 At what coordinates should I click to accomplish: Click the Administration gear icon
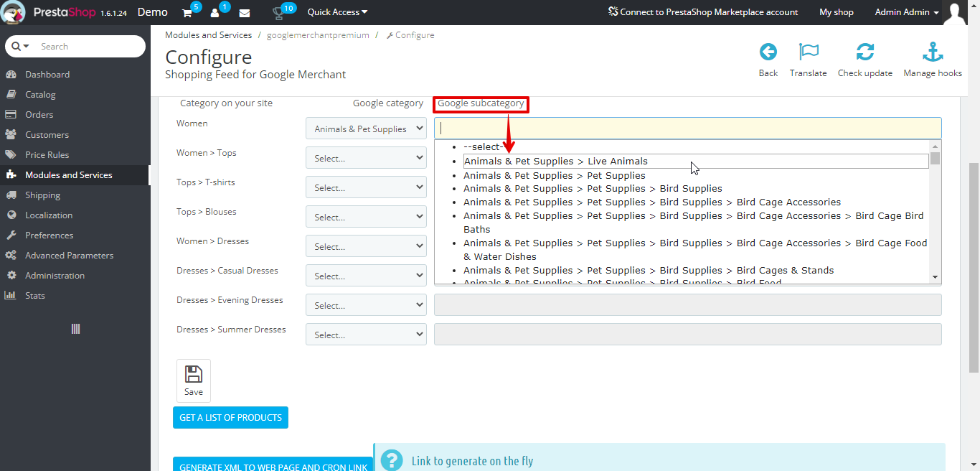(x=11, y=276)
